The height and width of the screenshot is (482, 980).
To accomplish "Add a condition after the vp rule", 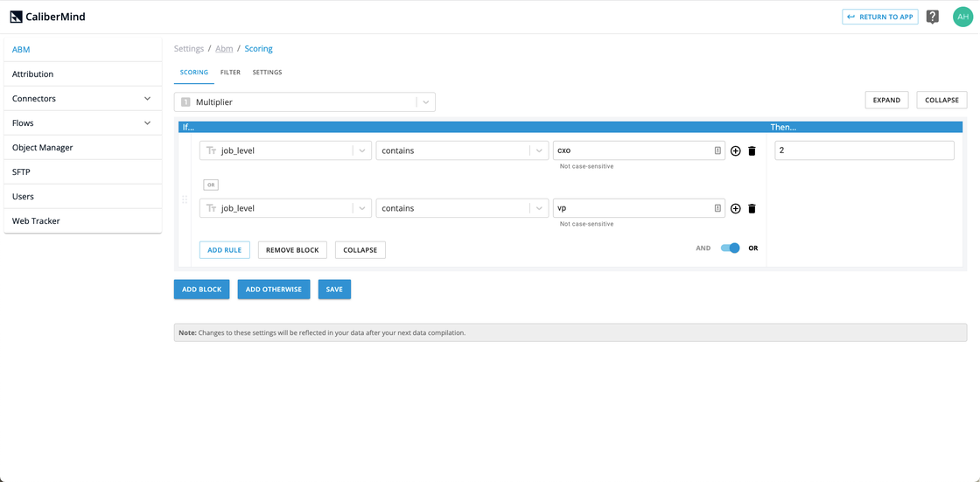I will pos(736,208).
